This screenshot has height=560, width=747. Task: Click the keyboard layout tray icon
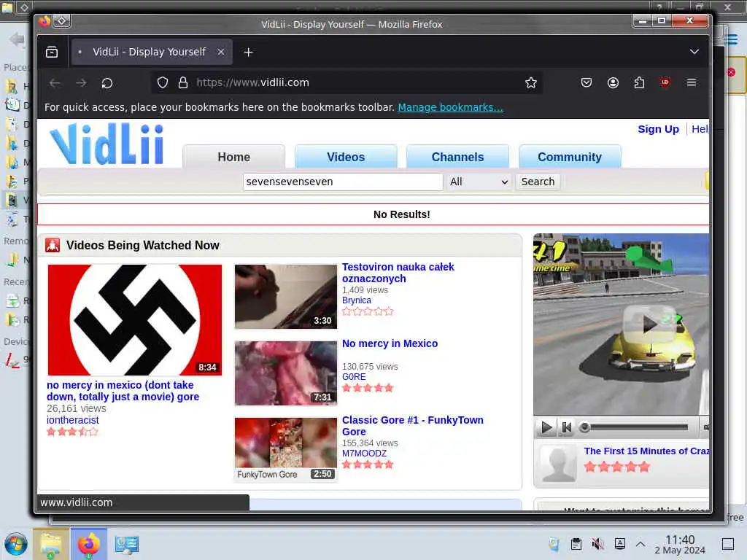click(620, 543)
